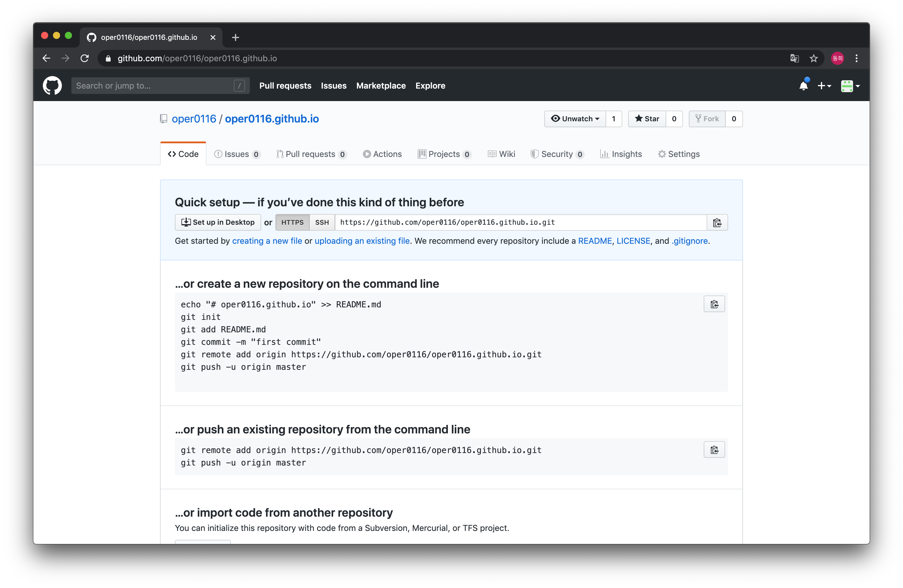903x588 pixels.
Task: Star this repository
Action: point(647,119)
